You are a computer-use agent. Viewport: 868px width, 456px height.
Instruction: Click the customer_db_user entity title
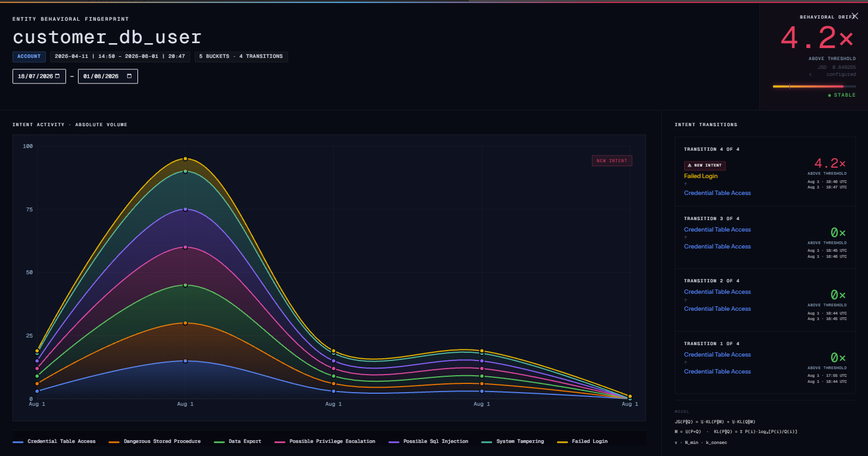coord(107,37)
